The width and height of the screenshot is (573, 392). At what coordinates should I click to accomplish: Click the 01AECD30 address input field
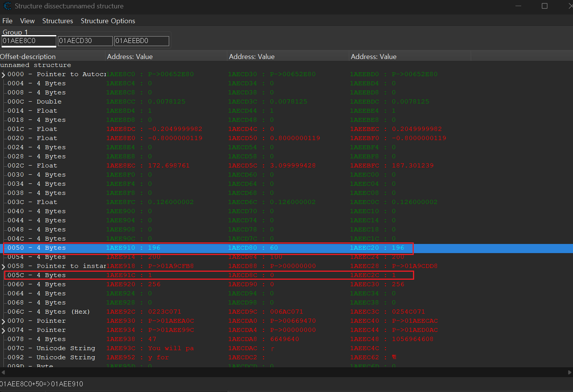click(85, 41)
